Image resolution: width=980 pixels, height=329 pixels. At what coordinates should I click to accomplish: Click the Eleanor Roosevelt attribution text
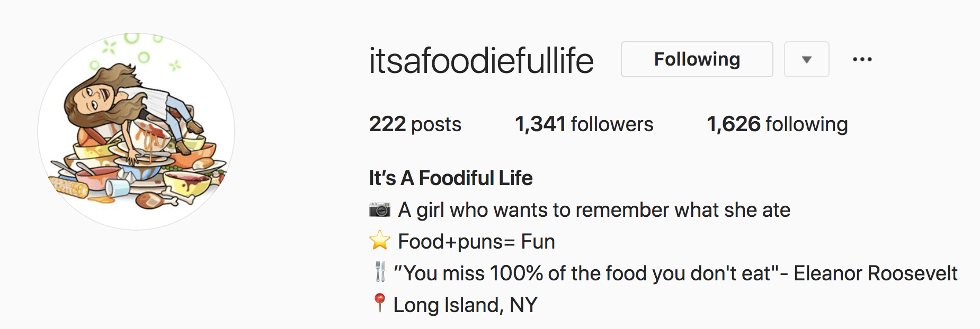click(875, 273)
